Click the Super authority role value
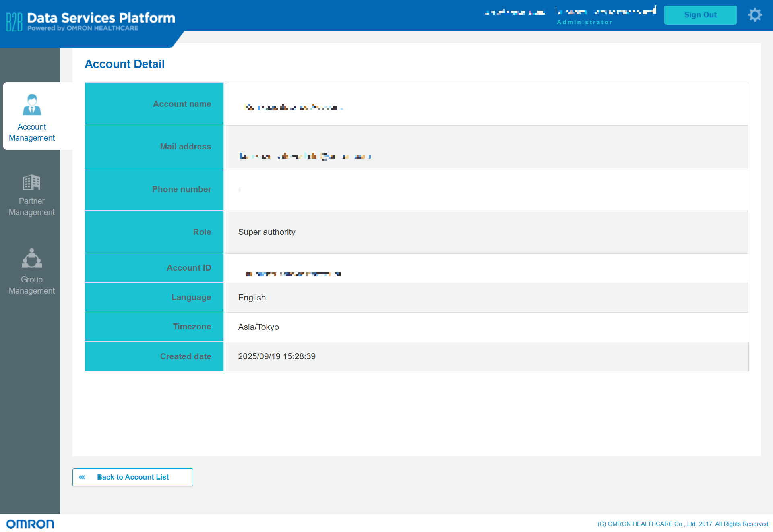Screen dimensions: 773x532 [267, 232]
